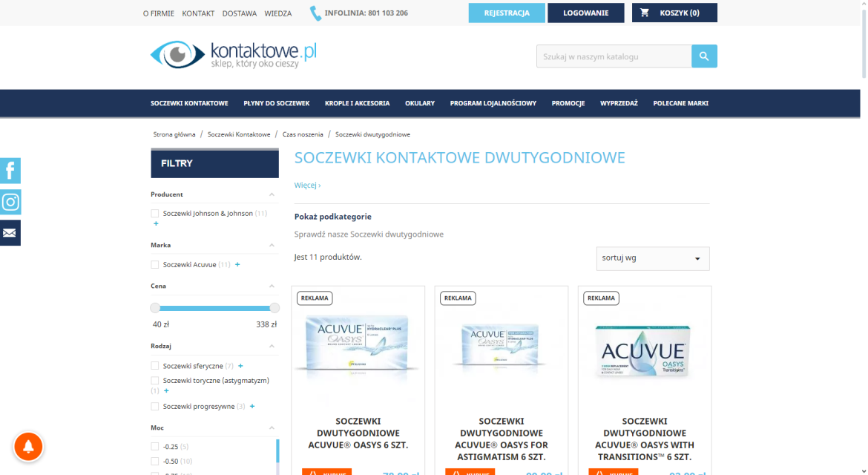Collapse the Cena filter section

(272, 286)
